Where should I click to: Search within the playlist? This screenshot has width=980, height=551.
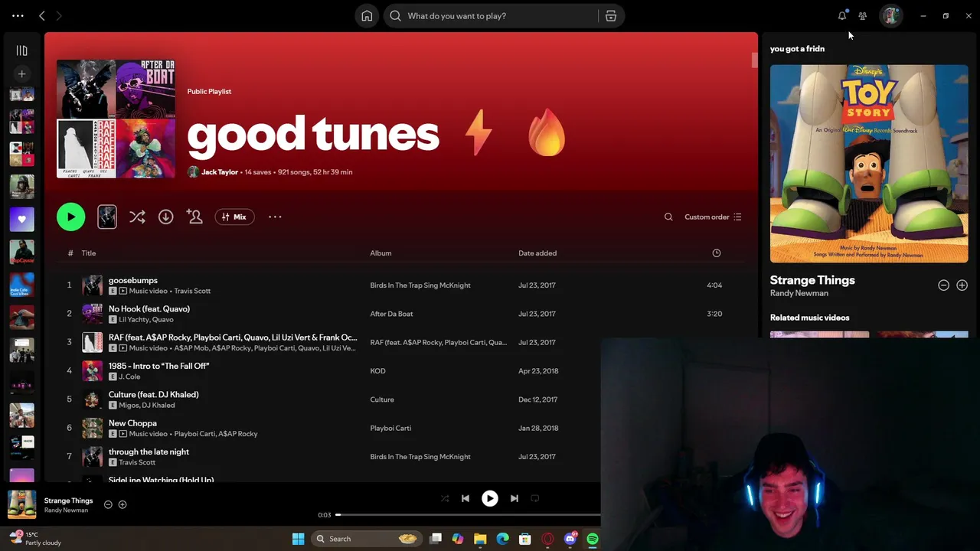(x=668, y=217)
